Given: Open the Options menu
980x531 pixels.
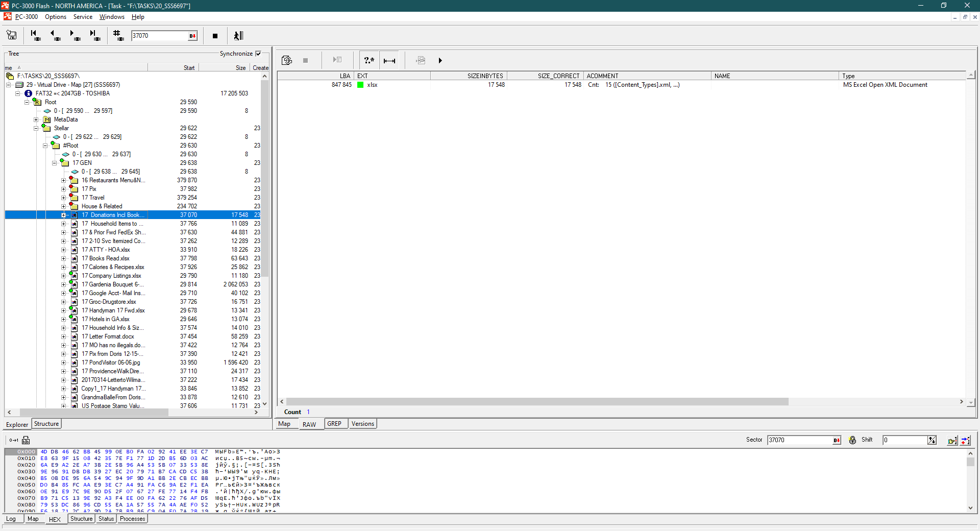Looking at the screenshot, I should click(56, 17).
